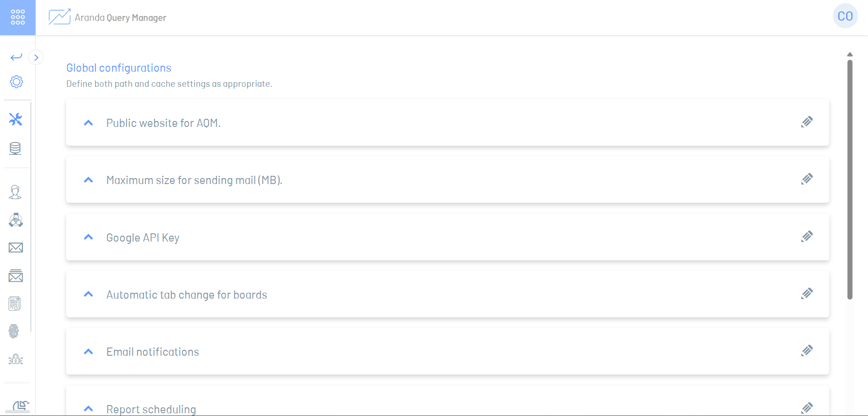Open the fingerprint sidebar icon
Image resolution: width=868 pixels, height=416 pixels.
pos(14,332)
